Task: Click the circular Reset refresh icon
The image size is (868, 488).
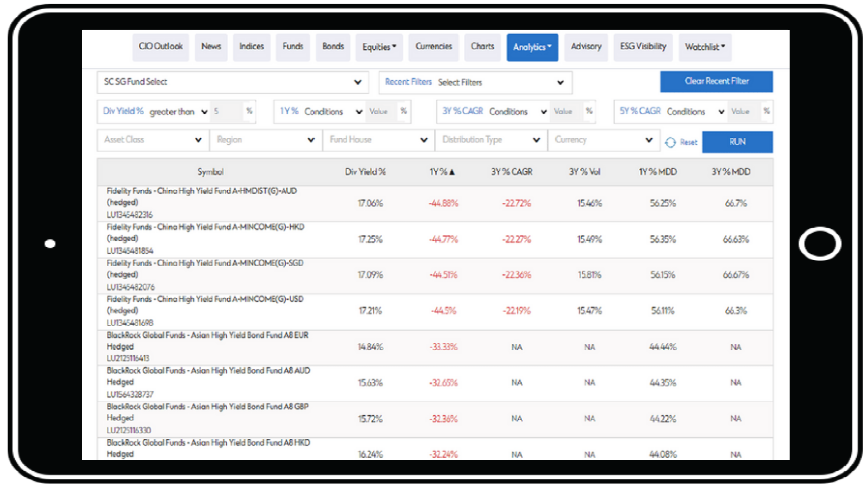Action: [x=670, y=142]
